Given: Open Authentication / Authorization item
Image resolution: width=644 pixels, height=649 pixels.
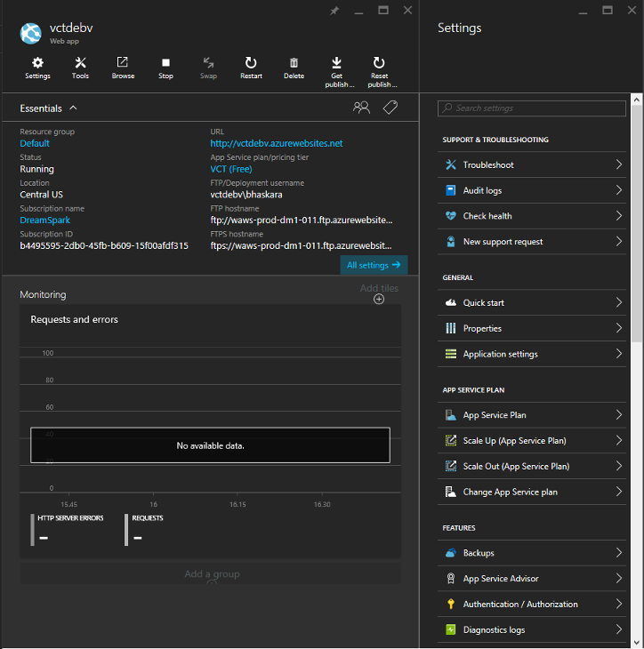Looking at the screenshot, I should 532,605.
